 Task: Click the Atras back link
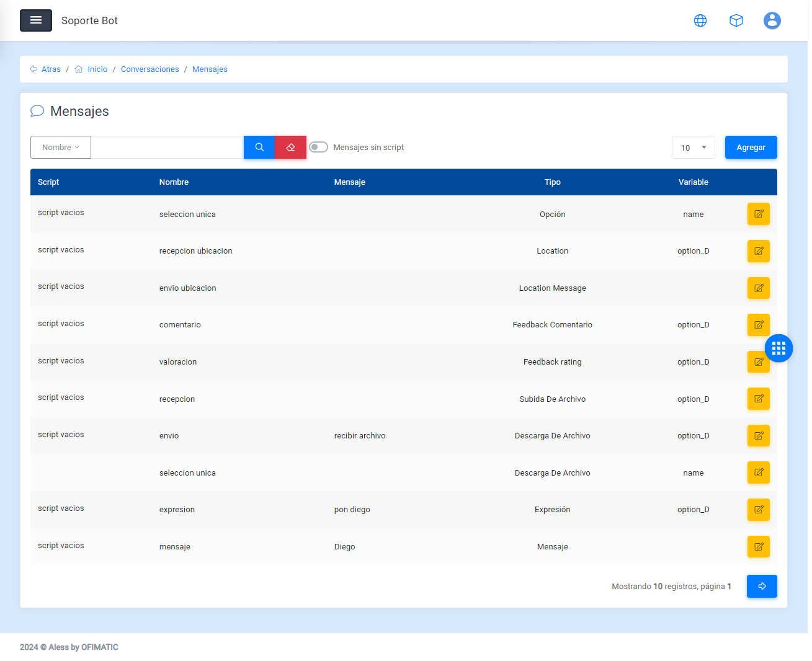pyautogui.click(x=51, y=69)
